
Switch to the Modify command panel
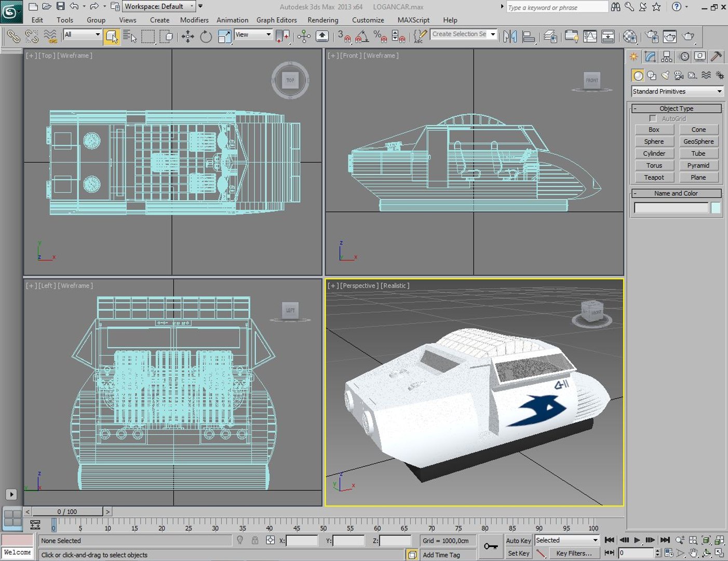coord(650,57)
